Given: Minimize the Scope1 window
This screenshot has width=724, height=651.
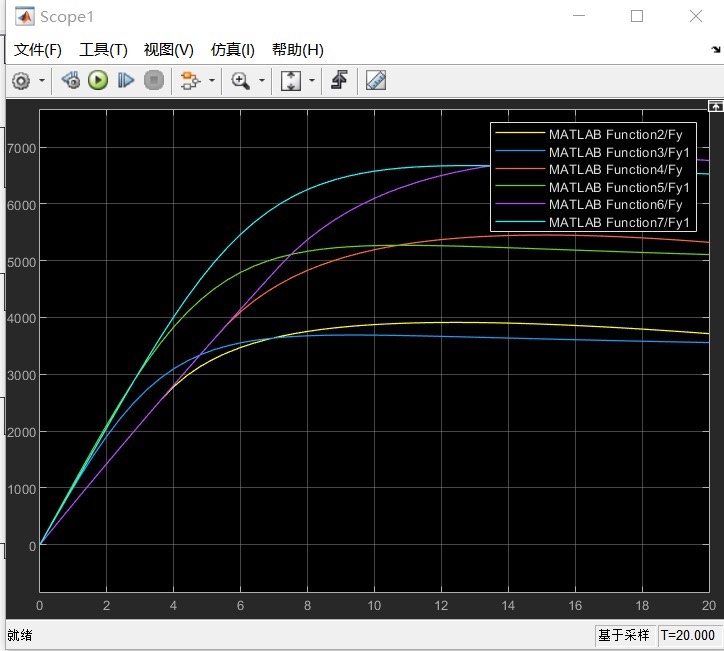Looking at the screenshot, I should (x=579, y=16).
